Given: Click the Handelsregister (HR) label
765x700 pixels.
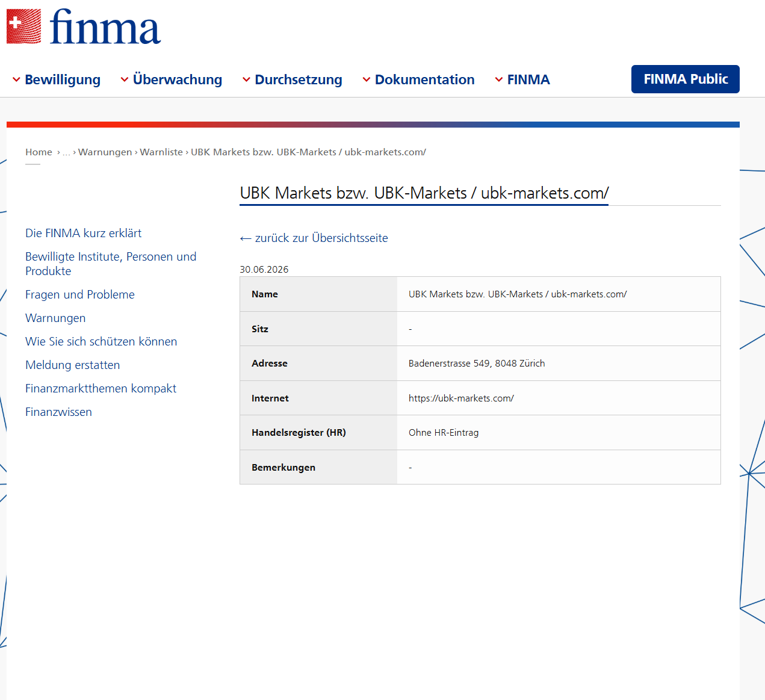Looking at the screenshot, I should [x=299, y=433].
